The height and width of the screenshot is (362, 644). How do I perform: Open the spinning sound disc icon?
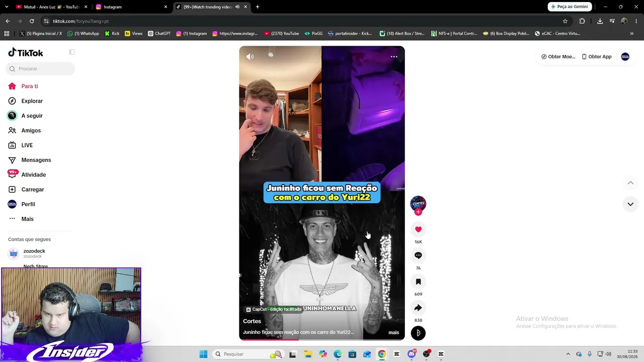point(418,333)
